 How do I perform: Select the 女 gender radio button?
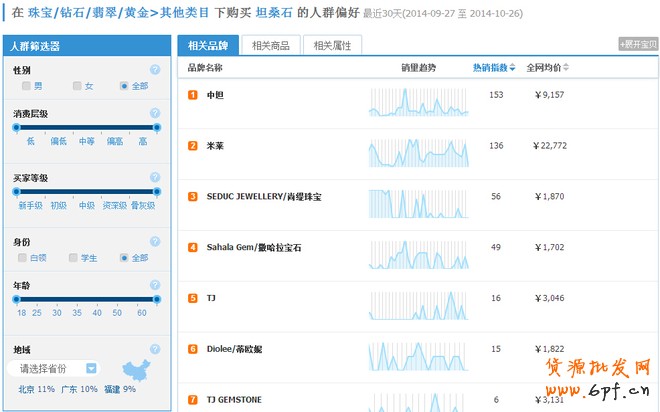click(74, 87)
